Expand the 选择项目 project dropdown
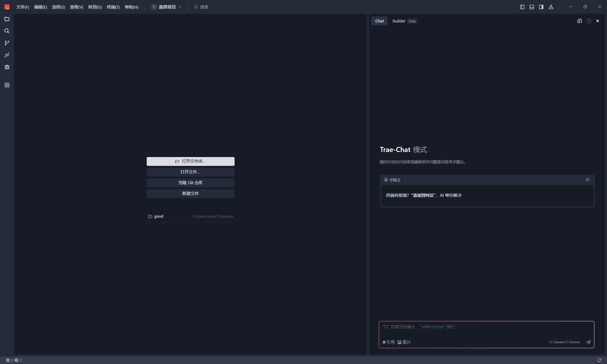Image resolution: width=607 pixels, height=364 pixels. click(167, 7)
